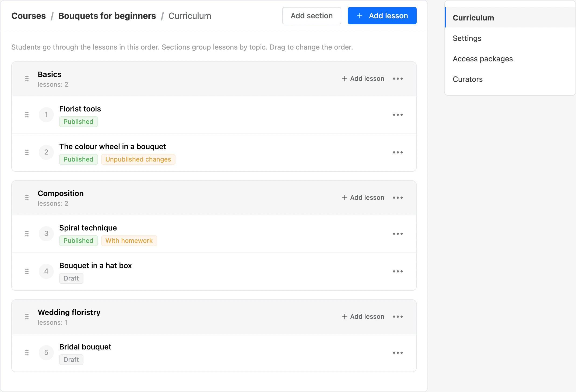Screen dimensions: 576x392
Task: Grab the drag handle for The colour wheel lesson
Action: (27, 152)
